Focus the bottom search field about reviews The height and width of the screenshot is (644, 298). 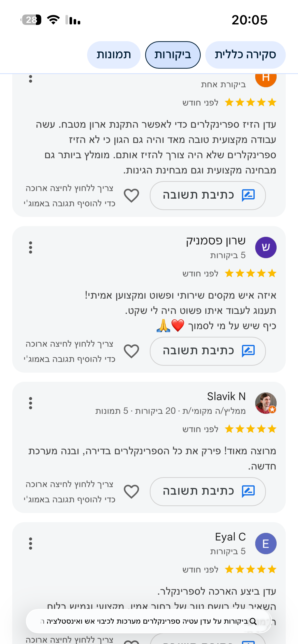pos(149,621)
